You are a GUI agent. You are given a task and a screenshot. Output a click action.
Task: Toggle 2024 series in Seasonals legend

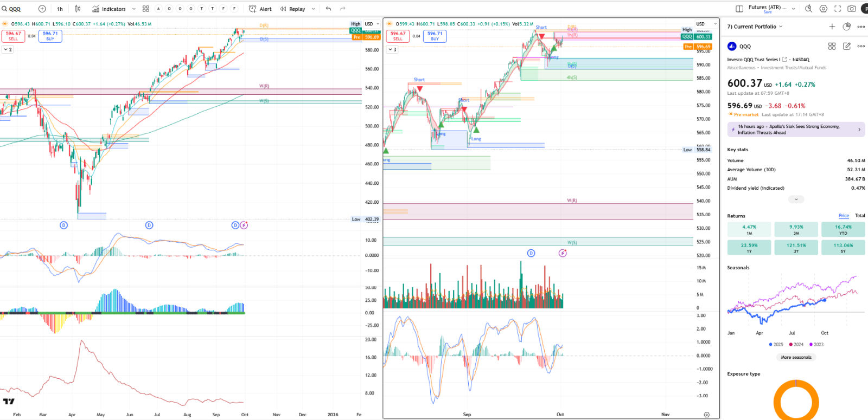[x=796, y=345]
